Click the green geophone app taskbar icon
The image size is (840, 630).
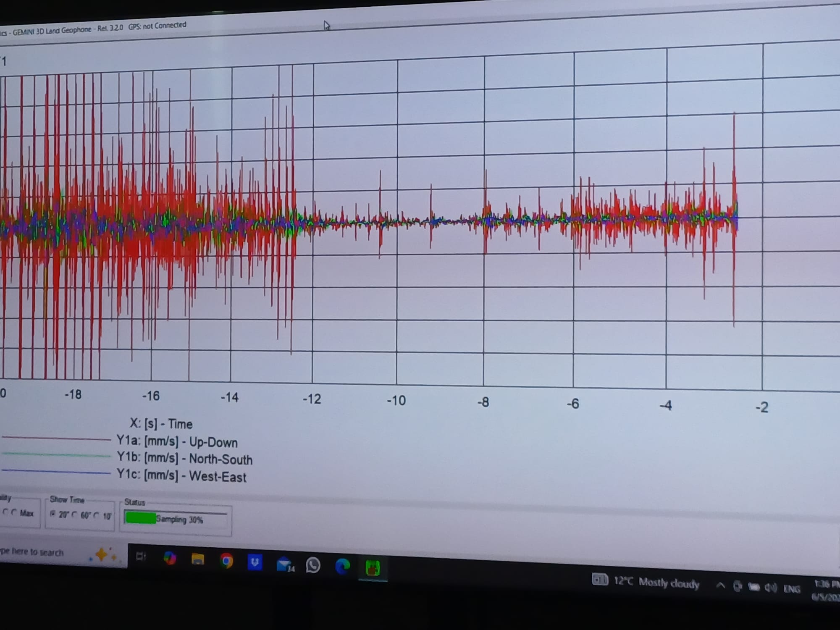pyautogui.click(x=373, y=568)
